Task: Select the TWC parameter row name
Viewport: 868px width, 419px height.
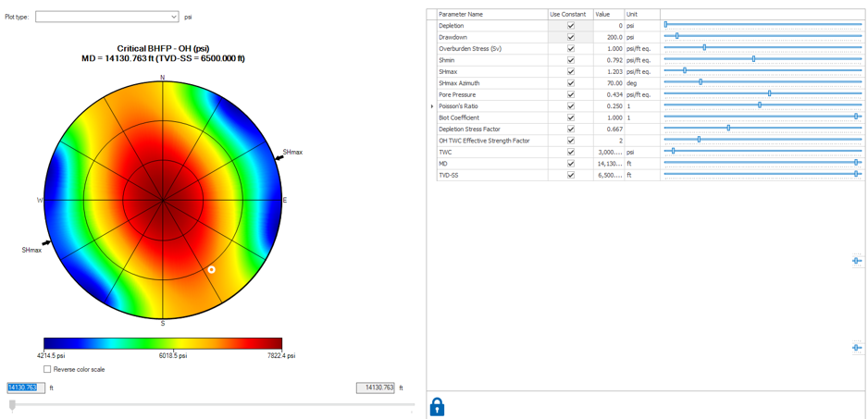Action: (490, 152)
